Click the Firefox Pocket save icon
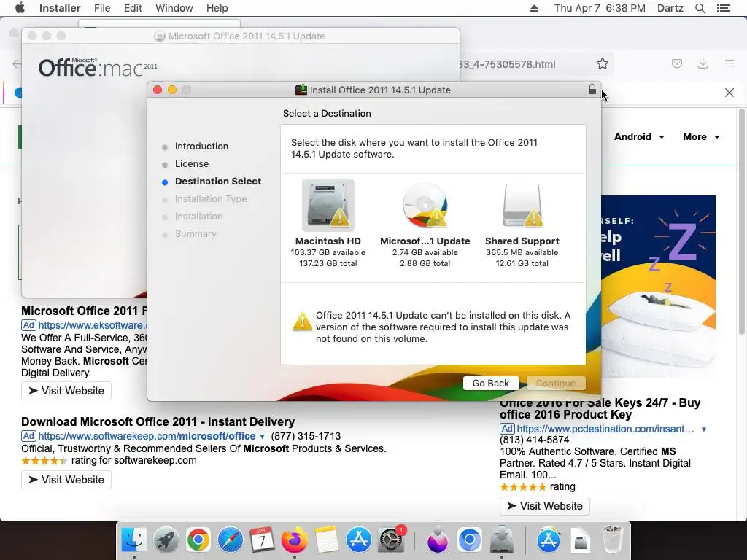The width and height of the screenshot is (747, 560). [676, 64]
